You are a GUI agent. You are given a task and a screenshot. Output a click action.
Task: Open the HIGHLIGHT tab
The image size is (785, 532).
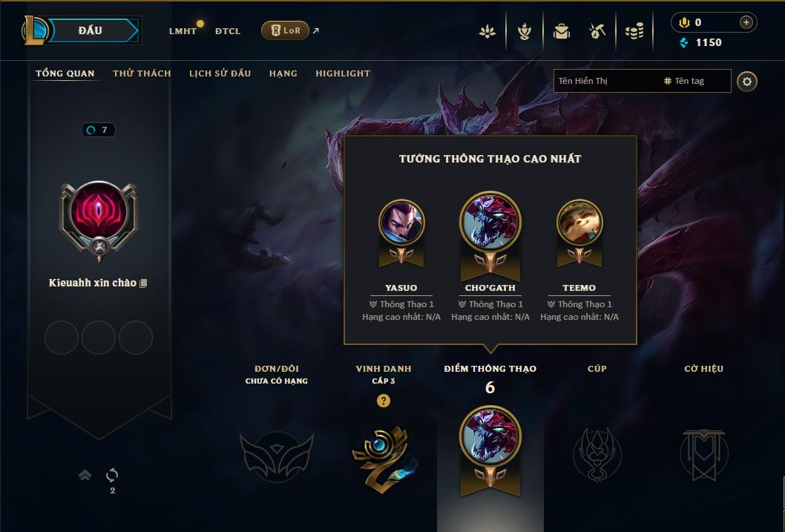[x=343, y=73]
